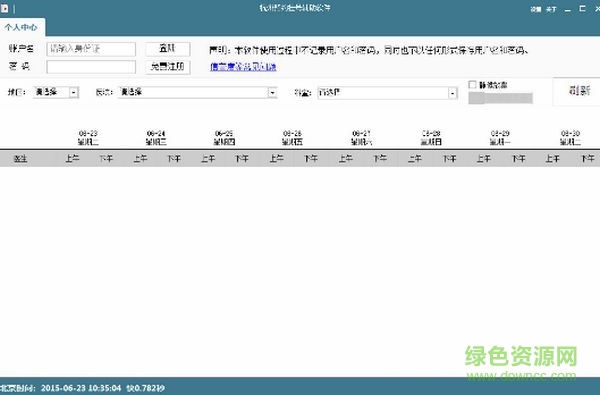Open the 关于 about option in title bar

pos(551,9)
